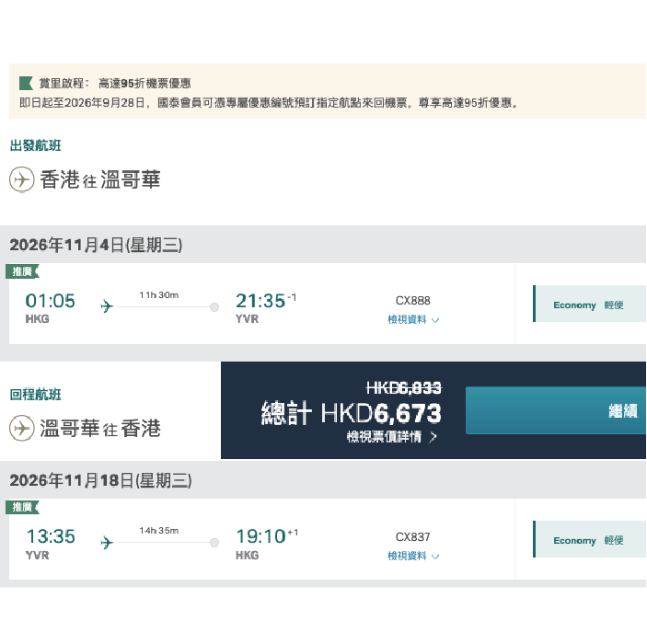Click the small plane icon on 14h 35m route

pyautogui.click(x=107, y=543)
